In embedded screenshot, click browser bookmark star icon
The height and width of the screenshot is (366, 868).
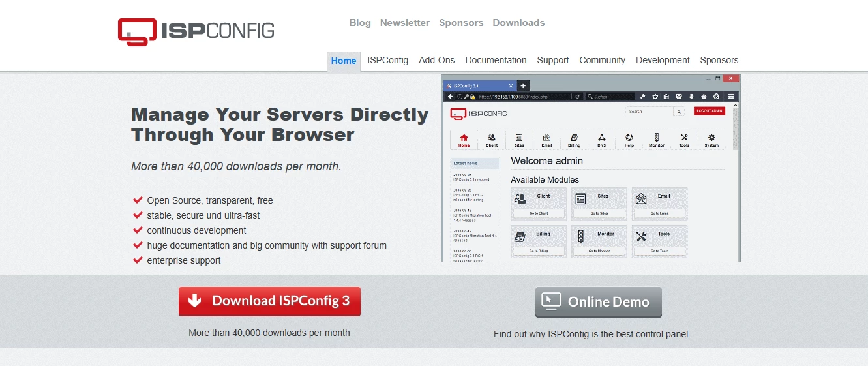pos(655,97)
